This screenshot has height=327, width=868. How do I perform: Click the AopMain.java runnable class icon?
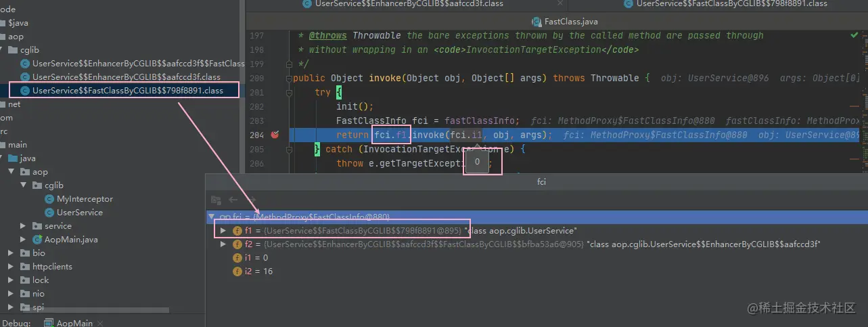point(38,240)
